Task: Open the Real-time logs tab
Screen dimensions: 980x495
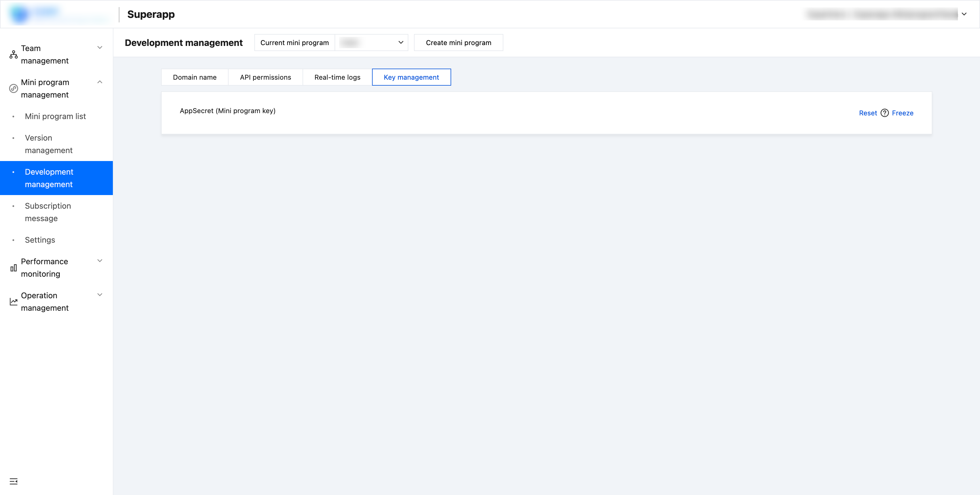Action: [x=337, y=77]
